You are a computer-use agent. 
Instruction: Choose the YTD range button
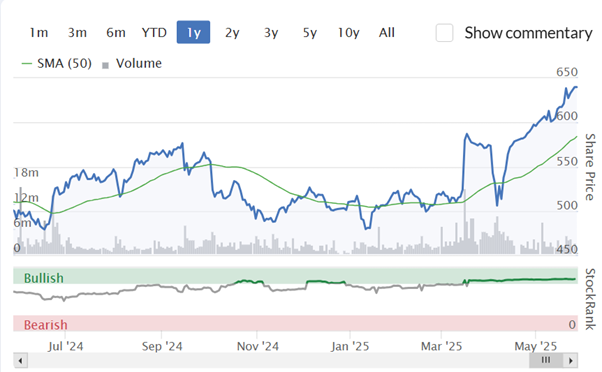[x=154, y=33]
